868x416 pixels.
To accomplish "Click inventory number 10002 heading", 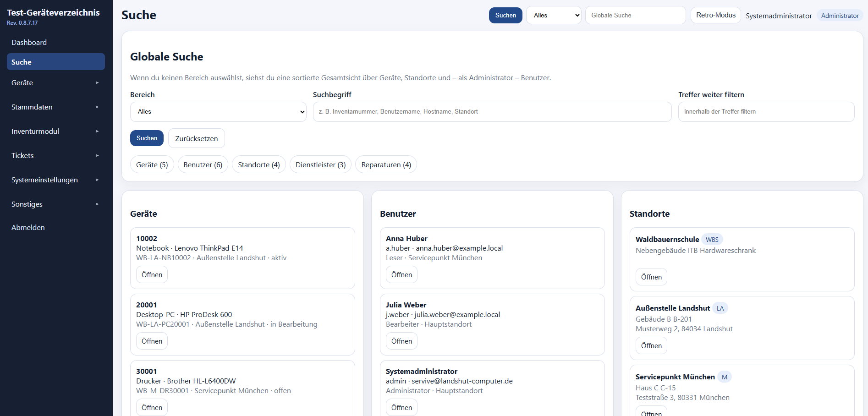I will (x=147, y=239).
